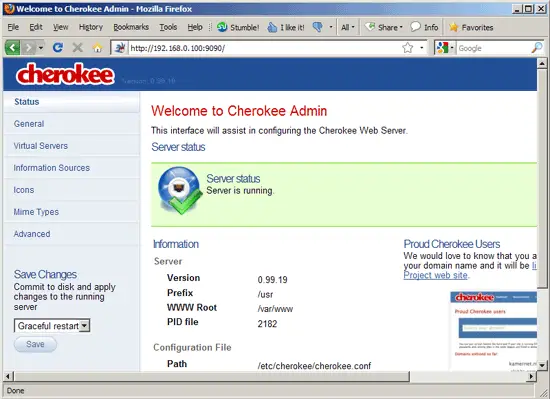Click the green Back navigation arrow
Image resolution: width=550 pixels, height=399 pixels.
tap(12, 47)
